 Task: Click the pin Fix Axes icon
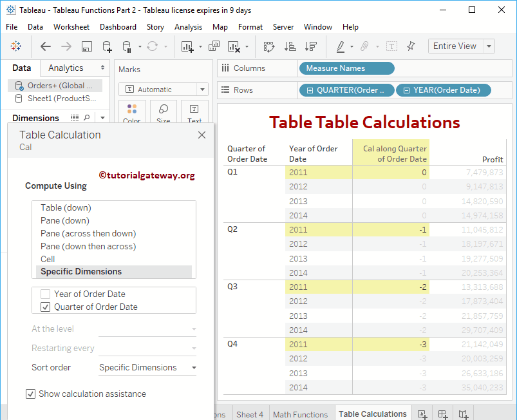pyautogui.click(x=411, y=46)
